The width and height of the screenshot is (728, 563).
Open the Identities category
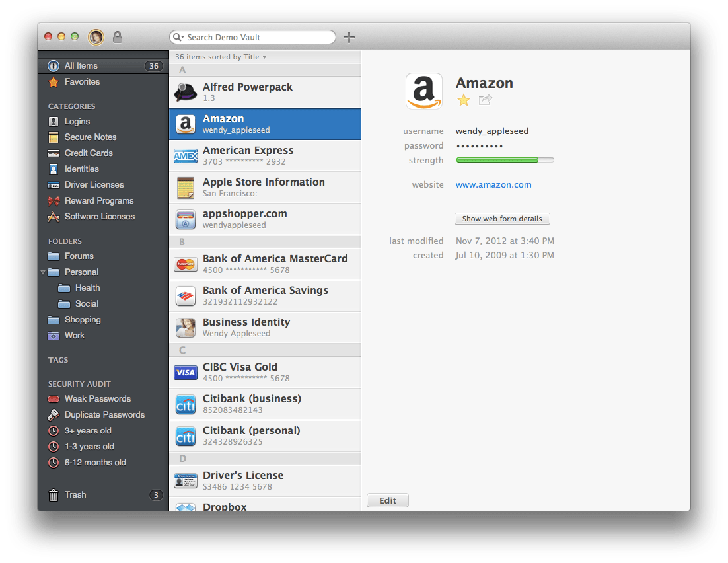(x=83, y=169)
